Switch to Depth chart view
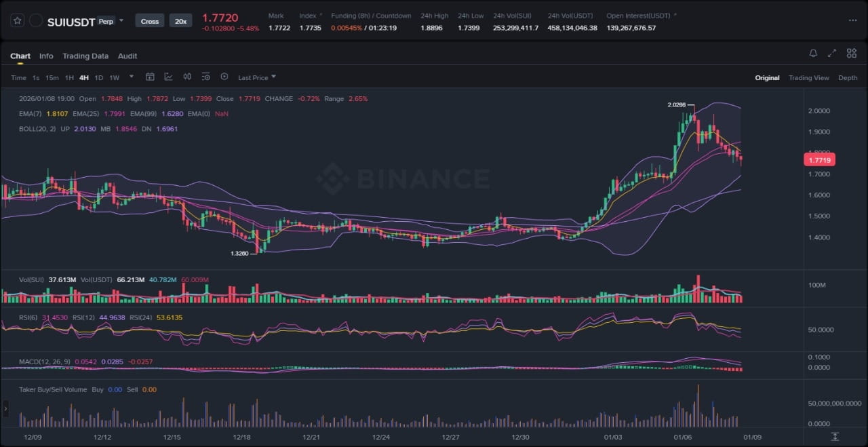The image size is (868, 447). (x=848, y=78)
